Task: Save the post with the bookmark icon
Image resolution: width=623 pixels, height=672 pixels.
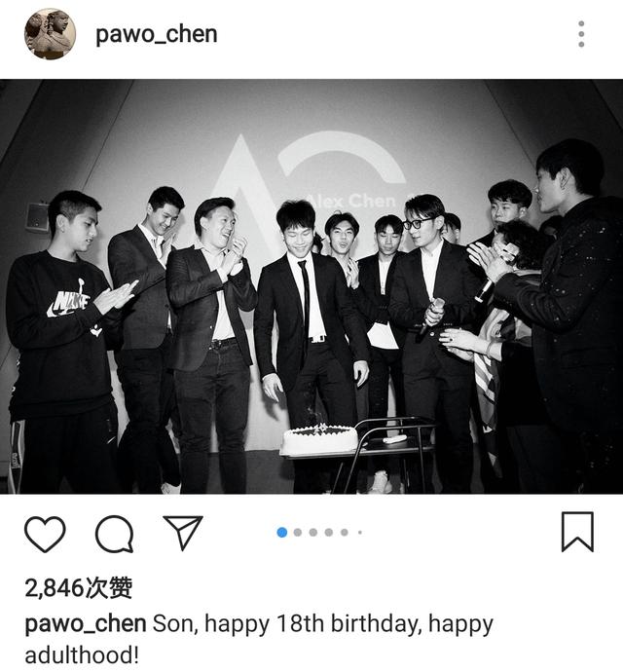Action: click(577, 532)
